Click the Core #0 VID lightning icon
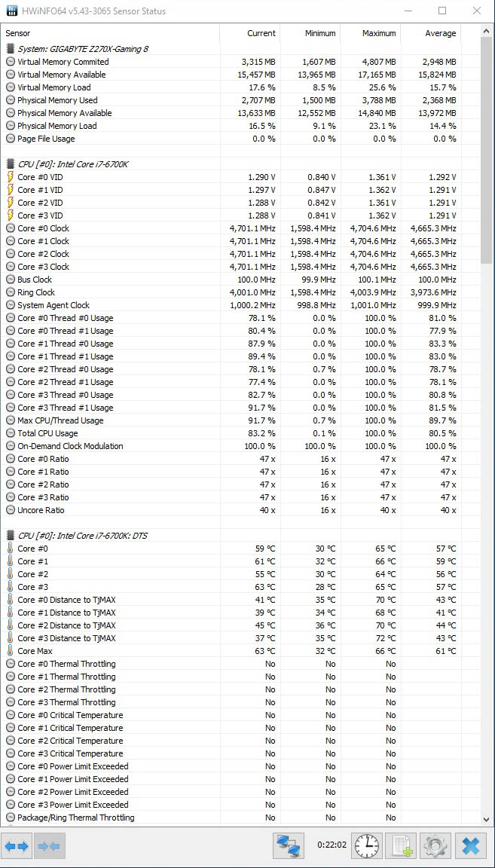This screenshot has height=868, width=495. tap(10, 177)
